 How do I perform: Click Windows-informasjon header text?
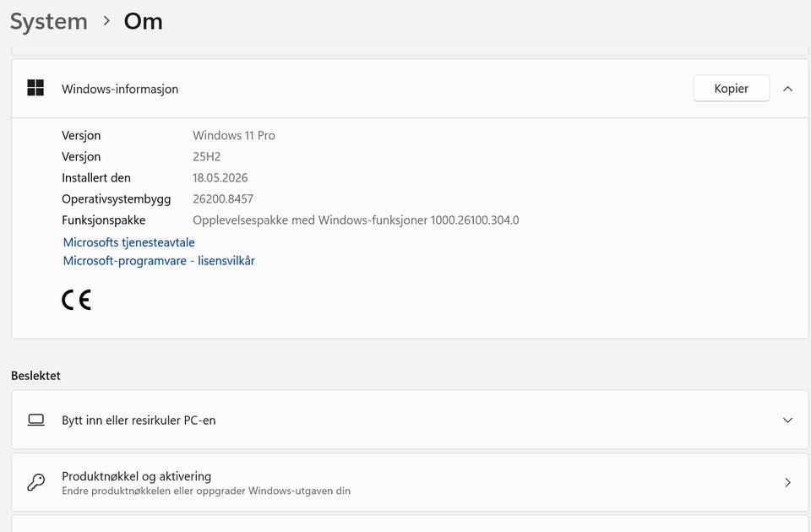coord(120,89)
